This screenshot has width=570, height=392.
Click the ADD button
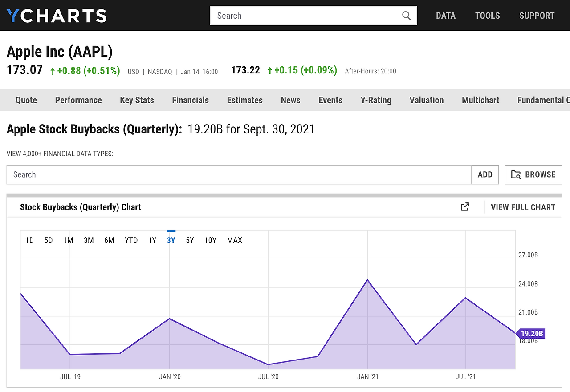click(485, 174)
